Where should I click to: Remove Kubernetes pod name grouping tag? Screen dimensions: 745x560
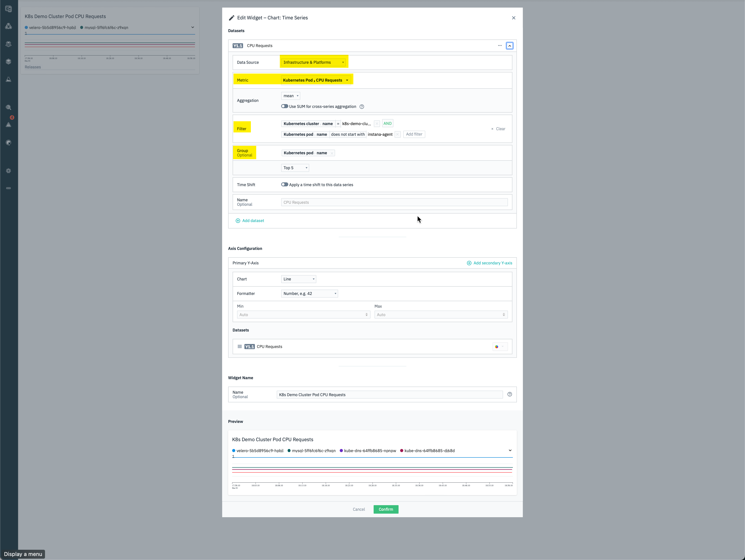pyautogui.click(x=332, y=153)
